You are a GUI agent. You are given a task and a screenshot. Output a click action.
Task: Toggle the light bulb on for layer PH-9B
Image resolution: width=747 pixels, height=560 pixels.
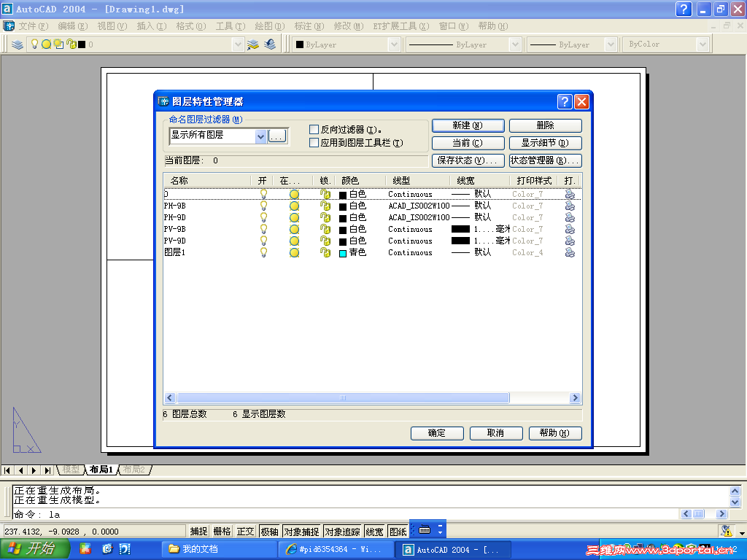coord(263,206)
